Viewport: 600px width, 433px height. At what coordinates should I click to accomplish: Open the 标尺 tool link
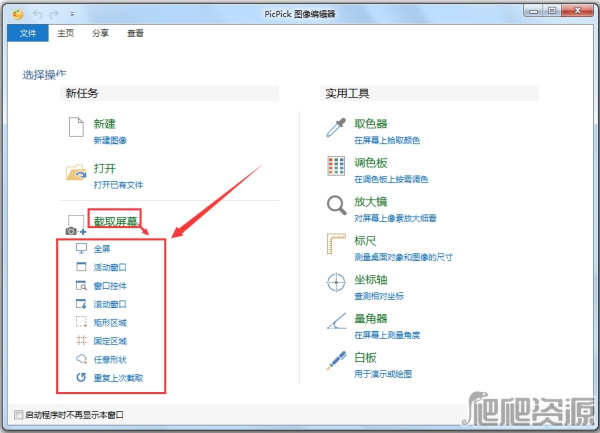tap(365, 241)
